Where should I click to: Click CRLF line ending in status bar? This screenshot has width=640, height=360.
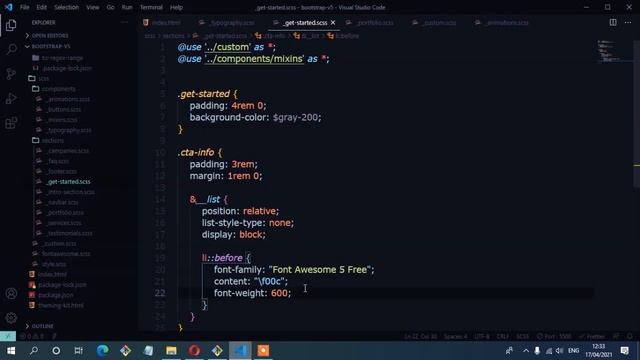(x=503, y=337)
